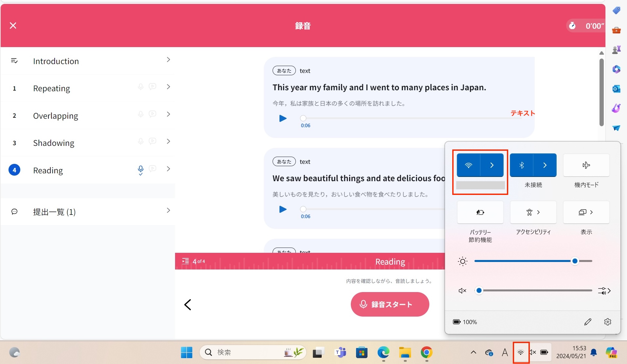
Task: Click the 録音スタート button
Action: click(x=390, y=304)
